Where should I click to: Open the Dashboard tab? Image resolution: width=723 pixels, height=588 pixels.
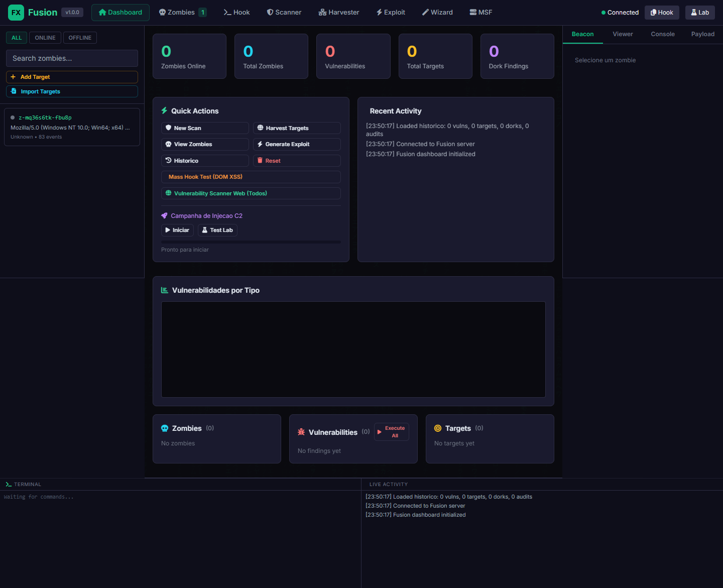click(120, 13)
